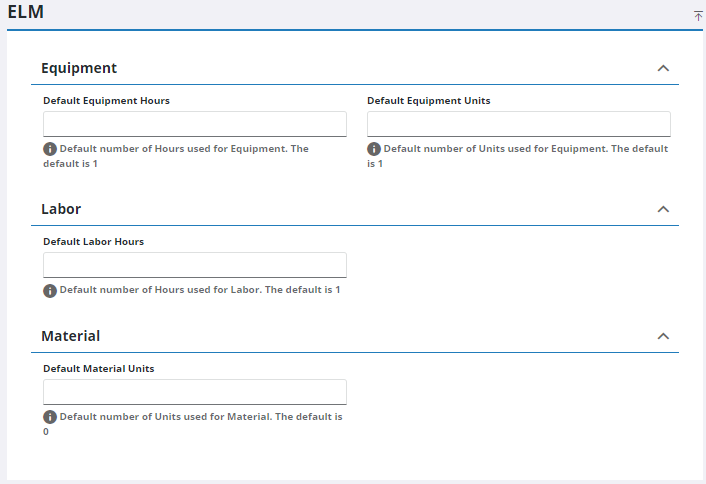Click info icon under Default Labor Hours
The height and width of the screenshot is (484, 706).
tap(50, 290)
